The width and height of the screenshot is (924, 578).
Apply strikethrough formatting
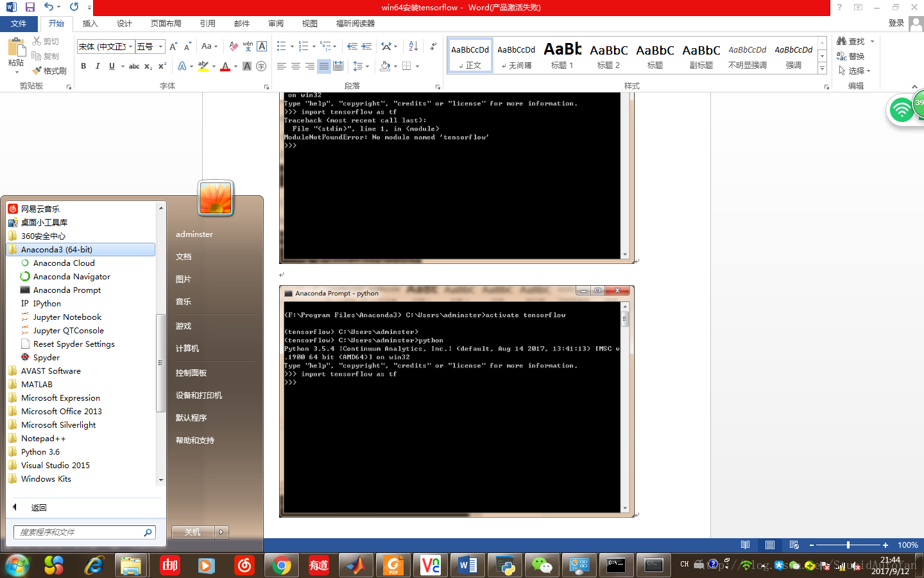click(134, 66)
